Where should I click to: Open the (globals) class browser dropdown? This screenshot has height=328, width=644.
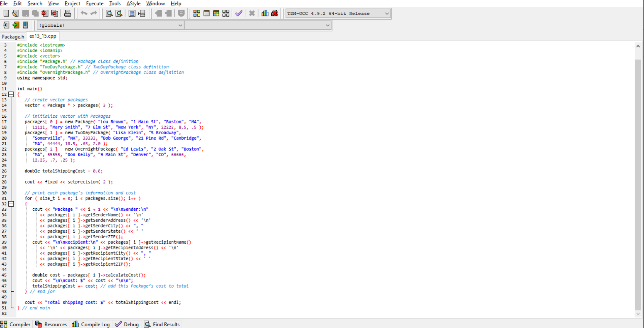coord(180,25)
